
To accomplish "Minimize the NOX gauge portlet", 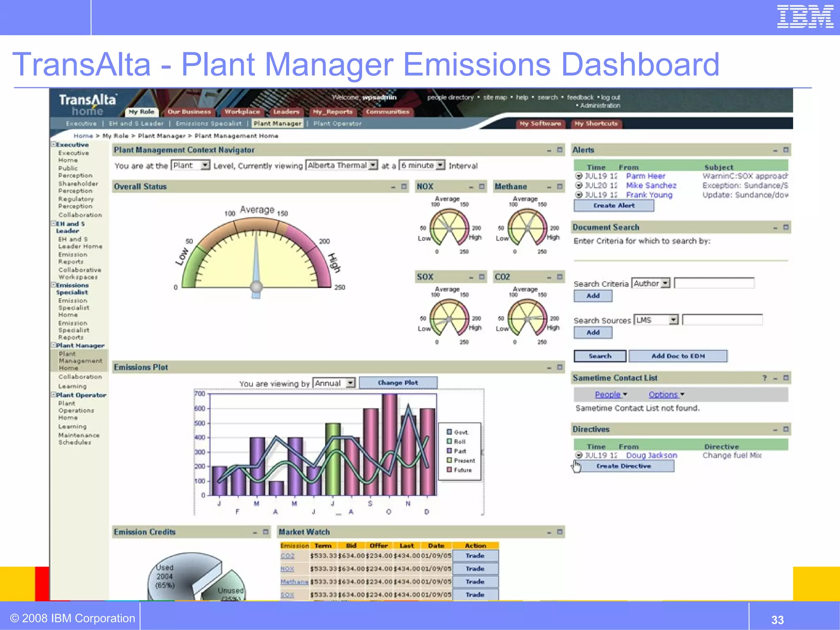I will [x=471, y=187].
